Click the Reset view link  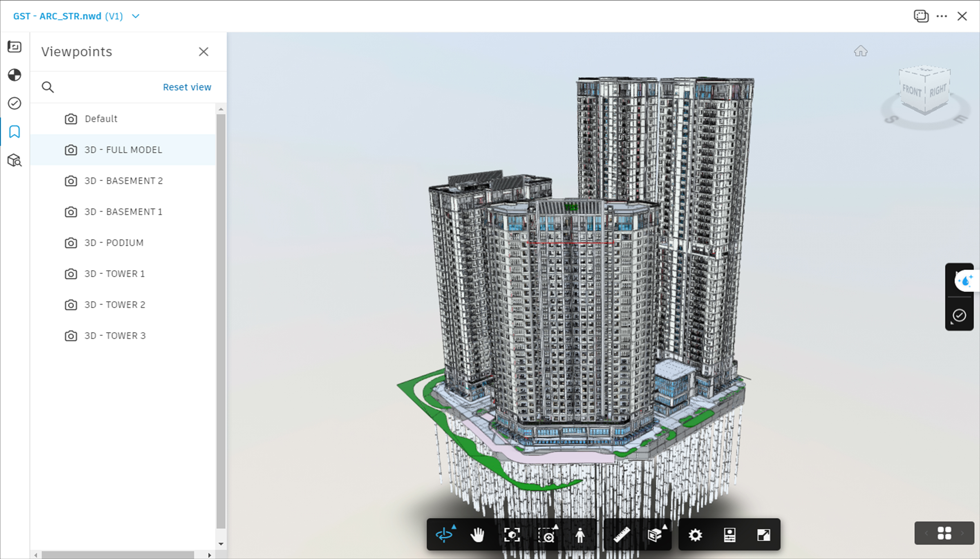[187, 87]
